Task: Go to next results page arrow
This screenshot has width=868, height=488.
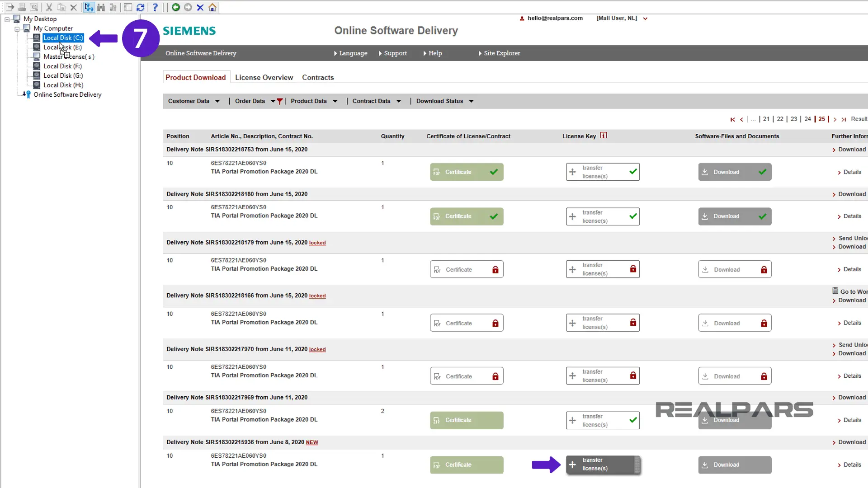Action: pyautogui.click(x=835, y=119)
